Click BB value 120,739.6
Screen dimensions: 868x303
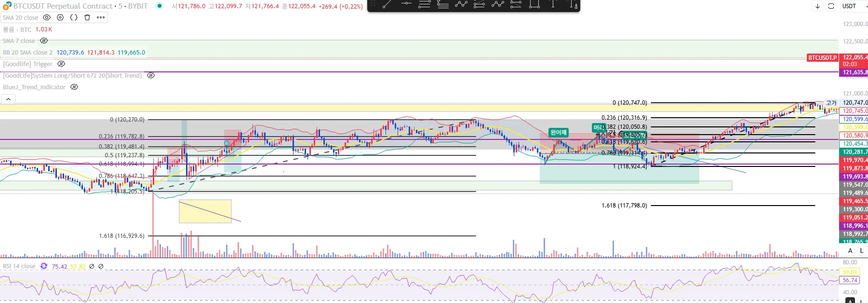(70, 52)
